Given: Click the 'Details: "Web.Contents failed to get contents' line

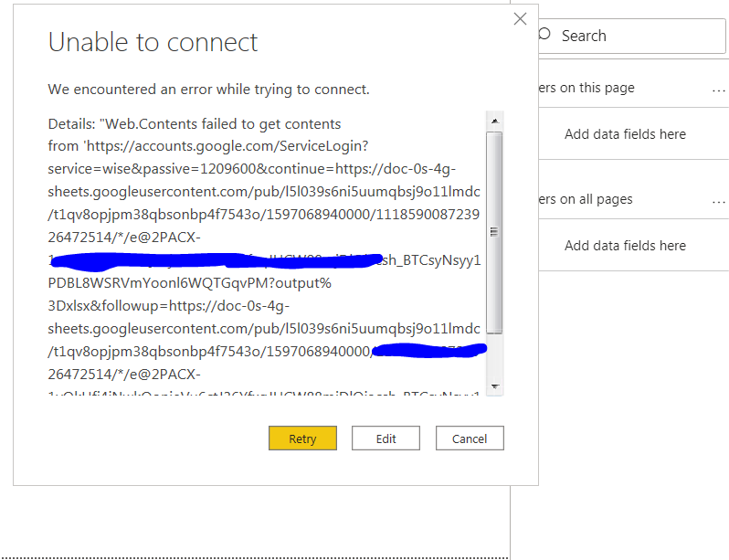Looking at the screenshot, I should (x=195, y=123).
